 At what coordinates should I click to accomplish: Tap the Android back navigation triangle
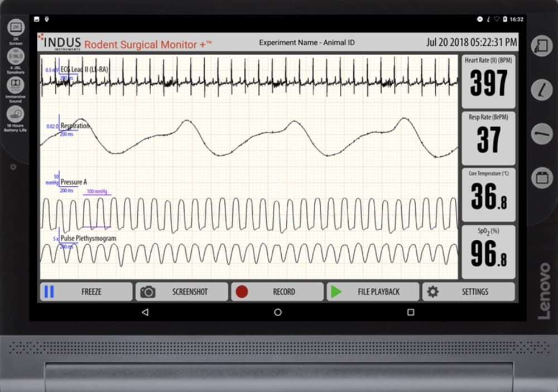pos(145,312)
